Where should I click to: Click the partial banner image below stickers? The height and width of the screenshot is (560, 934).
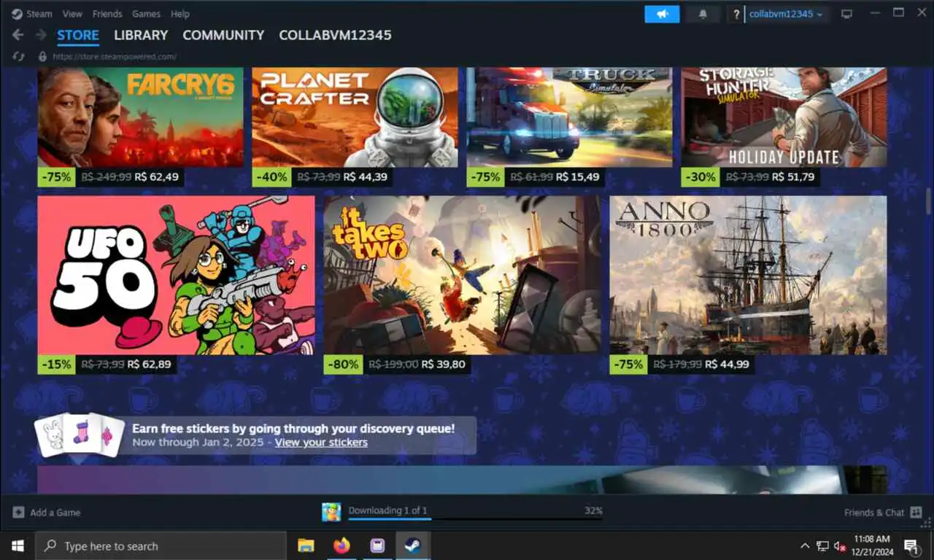pos(463,480)
